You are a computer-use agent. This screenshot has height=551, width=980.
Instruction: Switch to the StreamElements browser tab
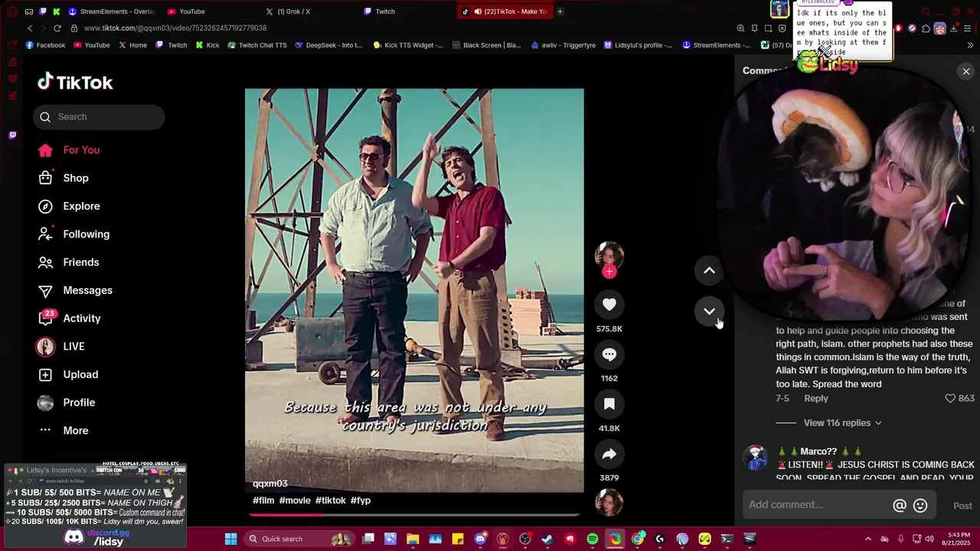[111, 11]
